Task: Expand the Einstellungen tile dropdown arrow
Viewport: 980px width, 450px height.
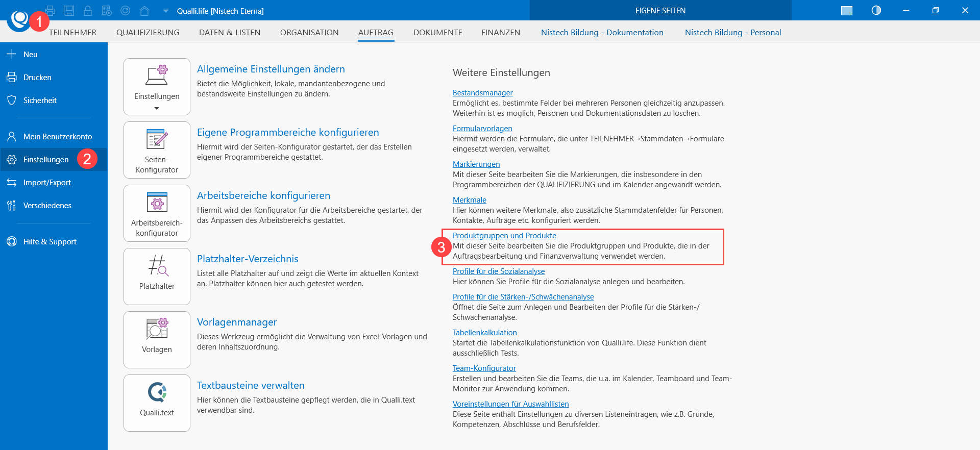Action: click(x=157, y=108)
